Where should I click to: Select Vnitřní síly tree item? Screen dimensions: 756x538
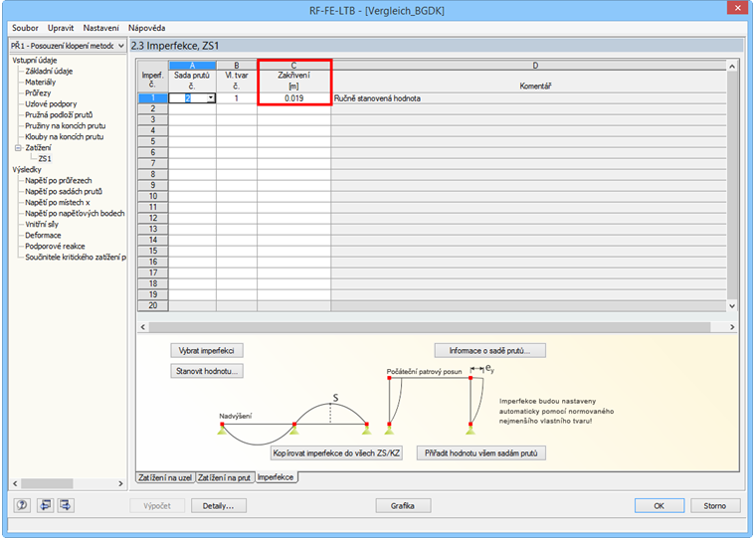tap(42, 224)
